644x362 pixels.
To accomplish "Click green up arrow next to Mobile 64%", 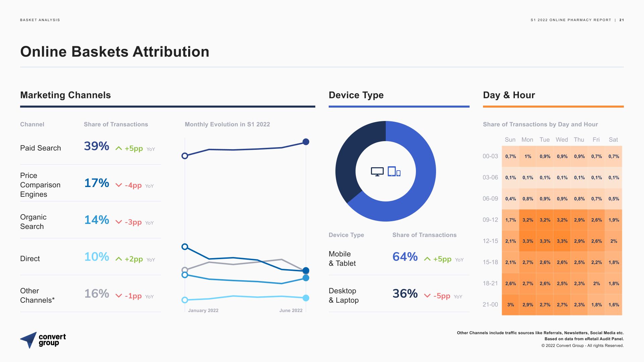I will point(427,259).
